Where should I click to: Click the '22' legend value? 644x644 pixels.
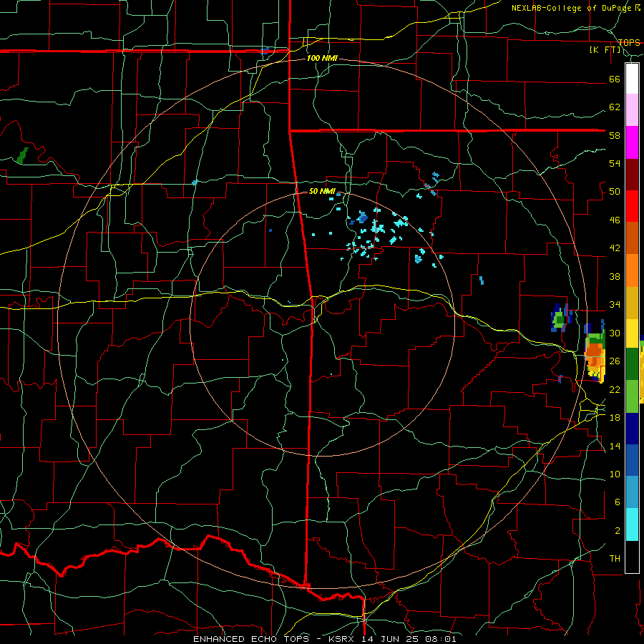(615, 389)
